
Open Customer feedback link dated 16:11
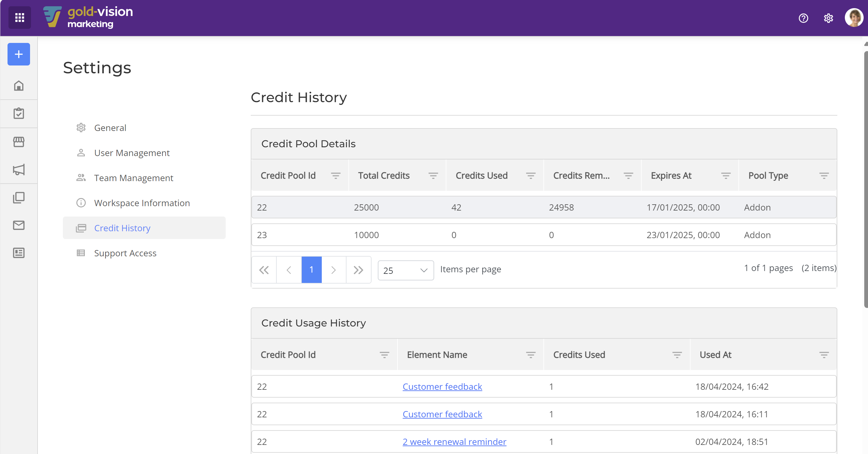point(442,414)
